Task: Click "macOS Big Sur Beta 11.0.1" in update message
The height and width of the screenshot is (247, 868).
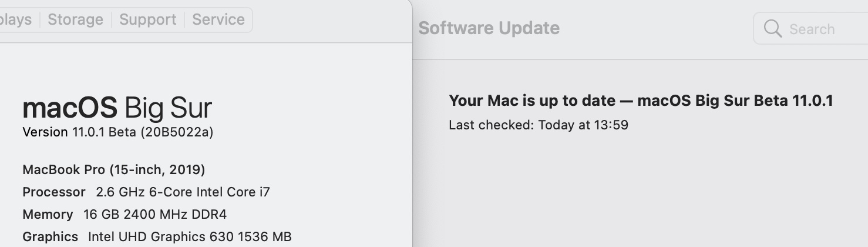Action: tap(735, 101)
